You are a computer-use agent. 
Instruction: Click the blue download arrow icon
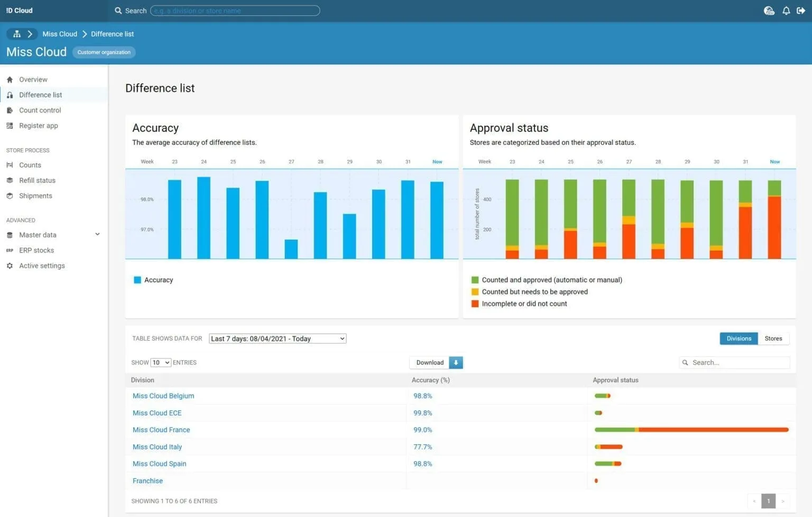[456, 363]
